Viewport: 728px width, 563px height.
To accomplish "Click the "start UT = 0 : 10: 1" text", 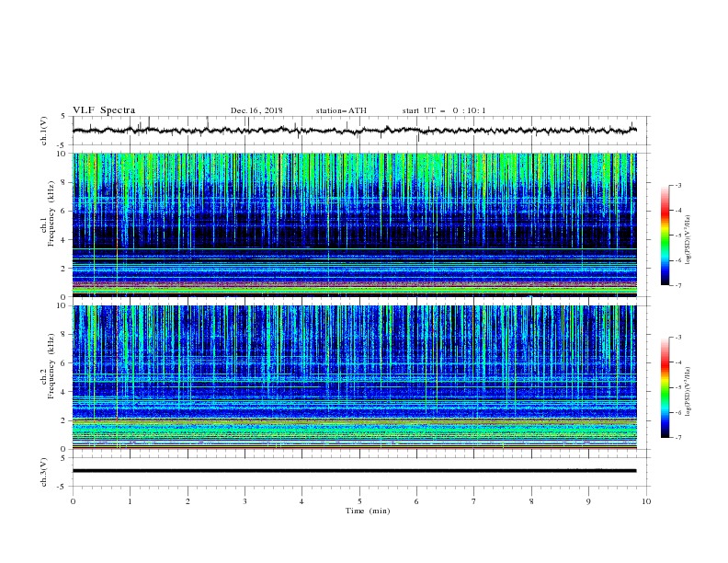I will pos(444,110).
